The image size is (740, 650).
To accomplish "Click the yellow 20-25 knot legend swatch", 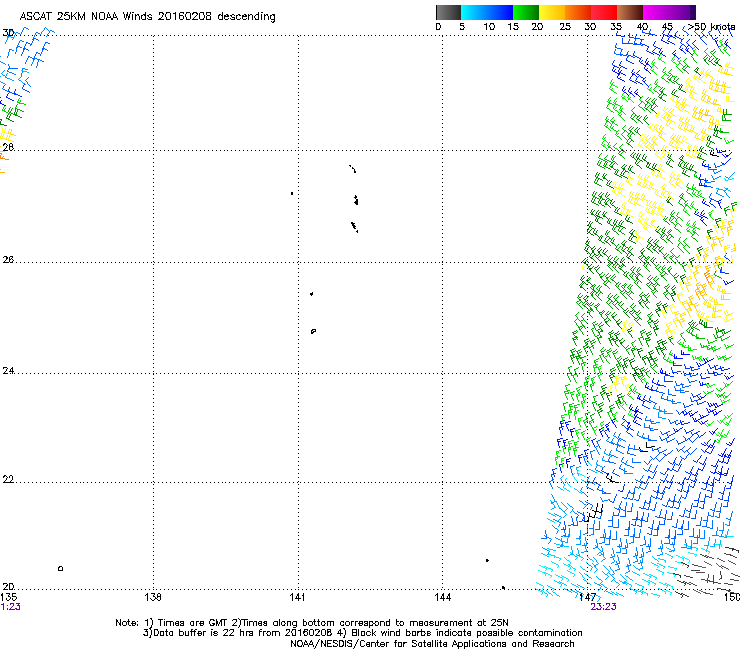I will (x=552, y=12).
